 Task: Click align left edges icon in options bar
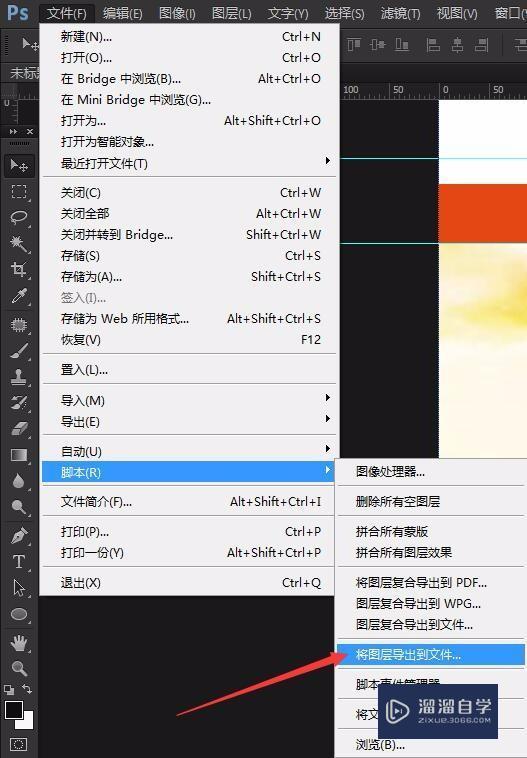pos(433,45)
